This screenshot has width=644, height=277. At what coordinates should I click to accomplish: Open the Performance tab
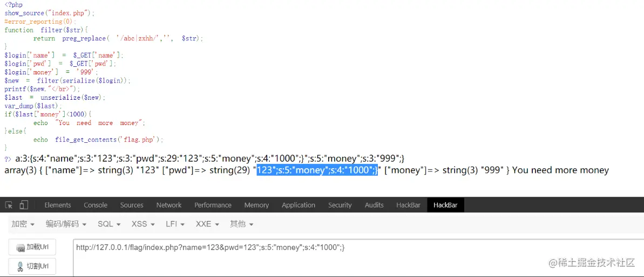[x=213, y=205]
